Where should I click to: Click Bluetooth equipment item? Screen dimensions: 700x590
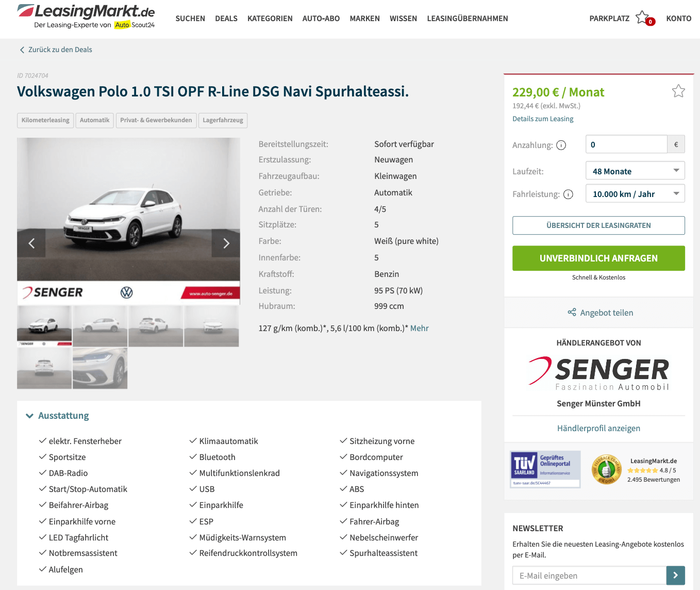(217, 457)
